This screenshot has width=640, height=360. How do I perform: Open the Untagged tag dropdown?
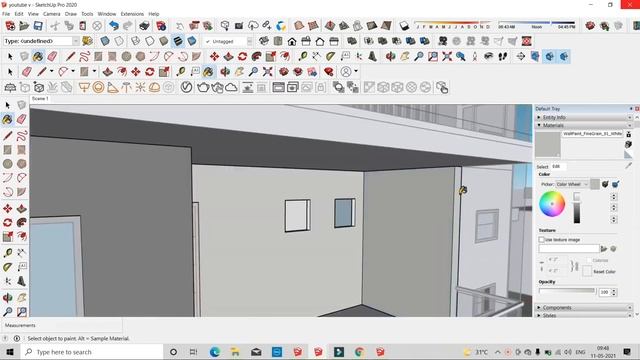[249, 41]
